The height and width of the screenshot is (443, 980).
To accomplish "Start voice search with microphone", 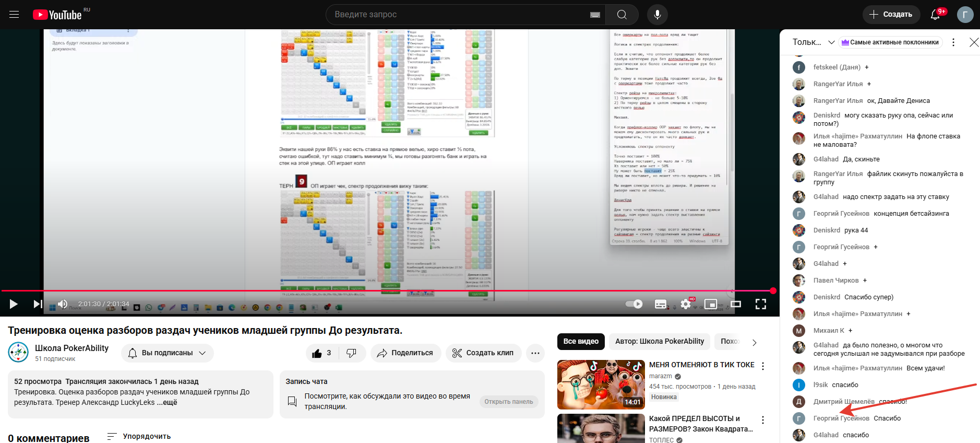I will click(658, 15).
